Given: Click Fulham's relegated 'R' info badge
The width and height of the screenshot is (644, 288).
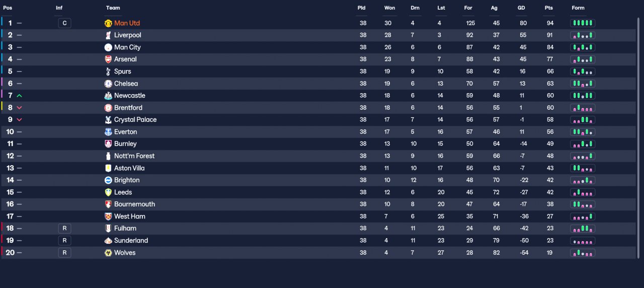Looking at the screenshot, I should [x=64, y=229].
